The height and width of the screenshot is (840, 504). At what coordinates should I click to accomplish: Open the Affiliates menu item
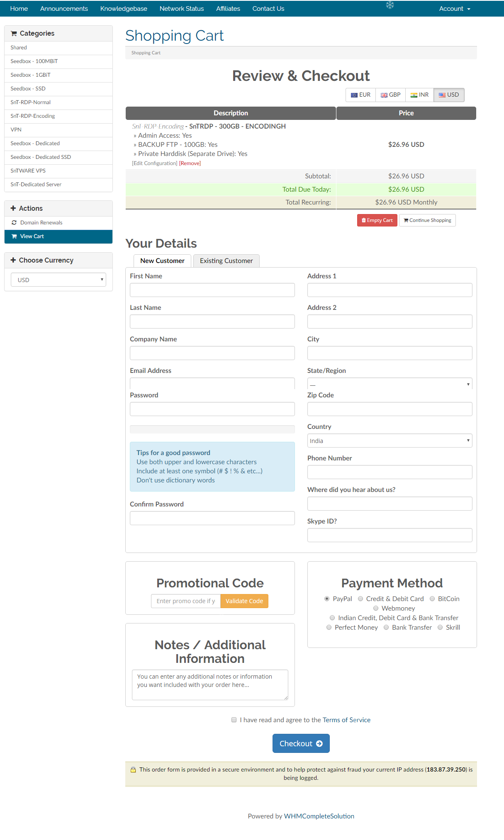point(228,9)
